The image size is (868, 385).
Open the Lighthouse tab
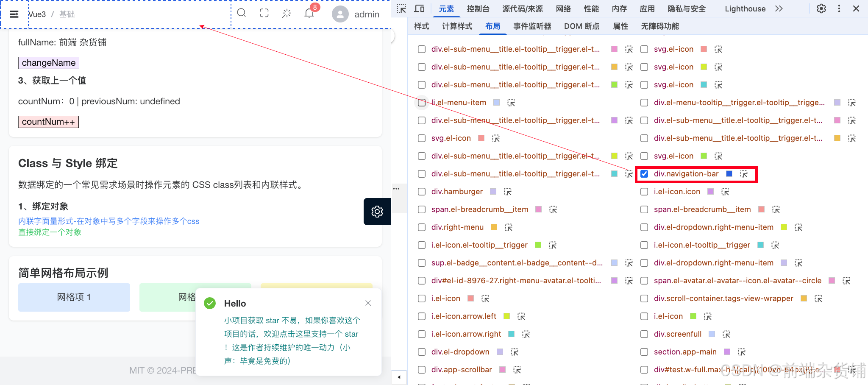(x=745, y=9)
